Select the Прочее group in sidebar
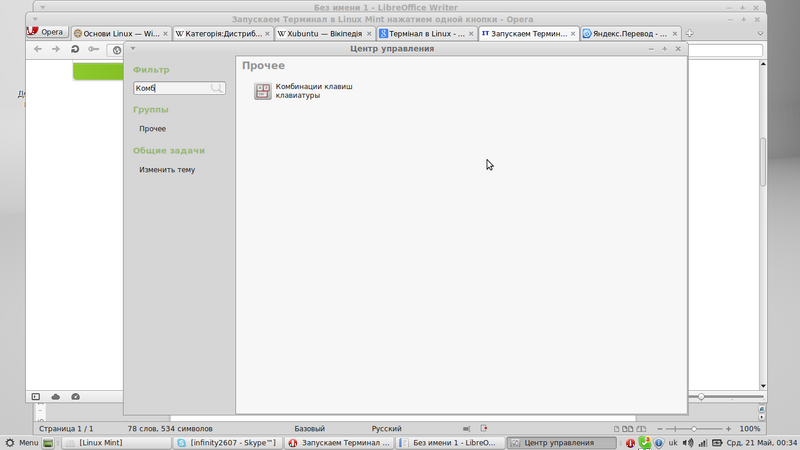This screenshot has width=800, height=450. click(x=153, y=129)
